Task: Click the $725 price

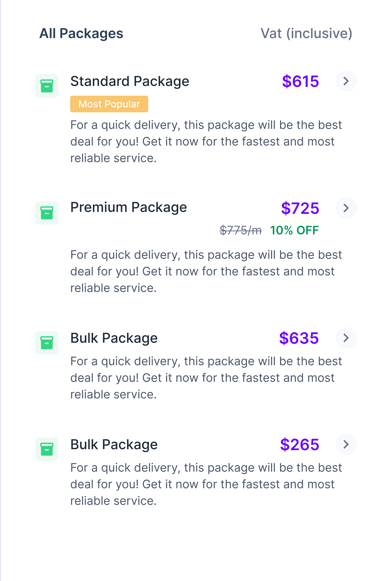Action: click(300, 208)
